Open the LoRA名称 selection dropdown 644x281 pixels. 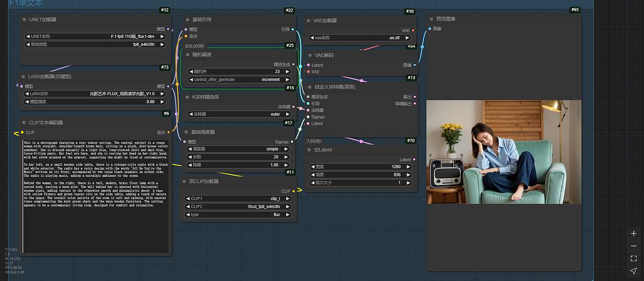tap(95, 94)
